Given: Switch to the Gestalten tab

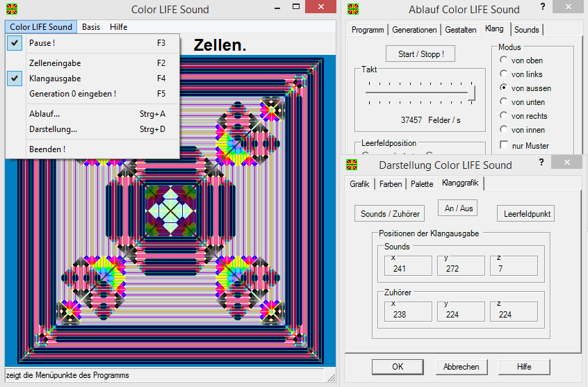Looking at the screenshot, I should [x=461, y=30].
